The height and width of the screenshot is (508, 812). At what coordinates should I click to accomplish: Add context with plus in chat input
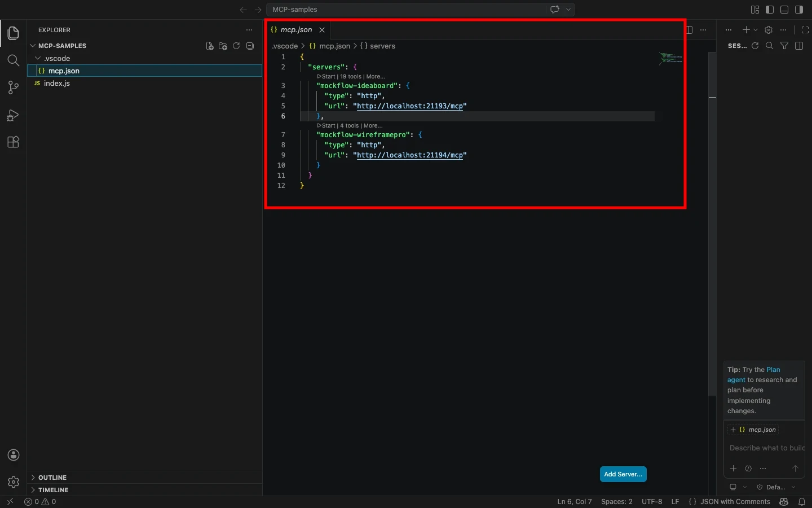[733, 468]
